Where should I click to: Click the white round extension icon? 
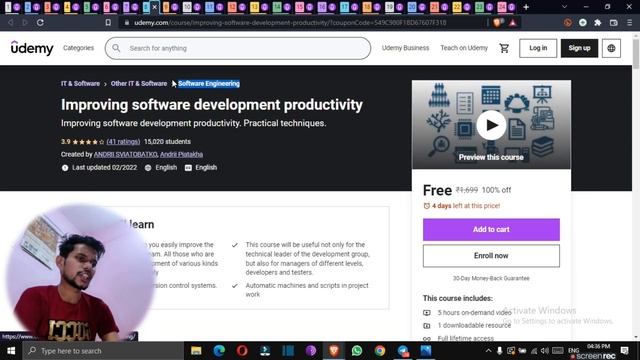pos(583,22)
